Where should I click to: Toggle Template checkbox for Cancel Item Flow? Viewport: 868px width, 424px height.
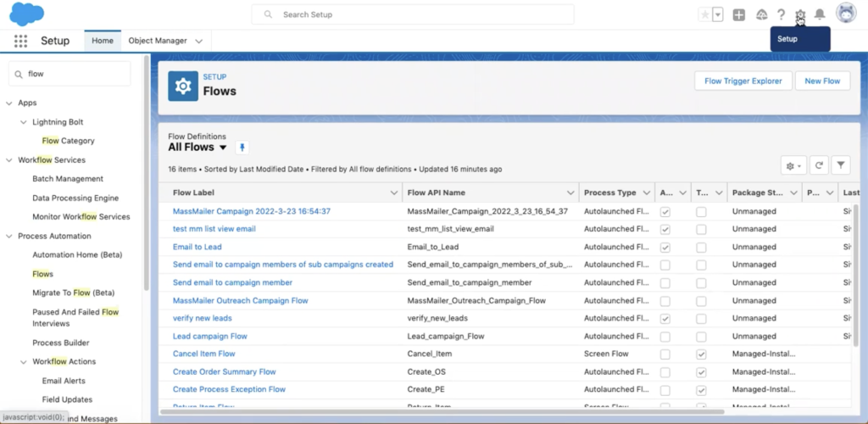[701, 354]
